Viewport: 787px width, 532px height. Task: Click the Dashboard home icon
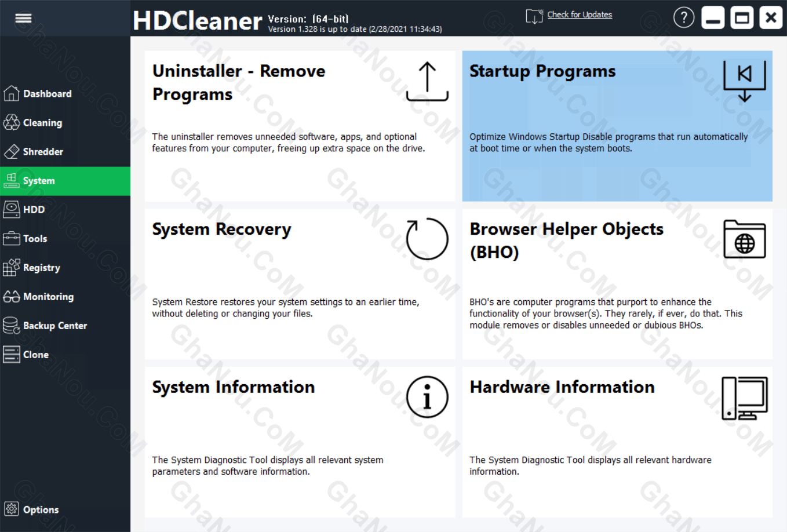(11, 93)
